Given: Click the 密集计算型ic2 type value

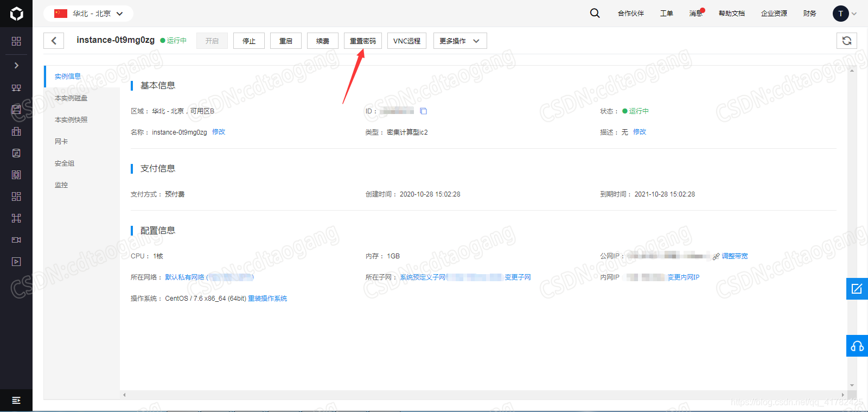Looking at the screenshot, I should coord(407,132).
